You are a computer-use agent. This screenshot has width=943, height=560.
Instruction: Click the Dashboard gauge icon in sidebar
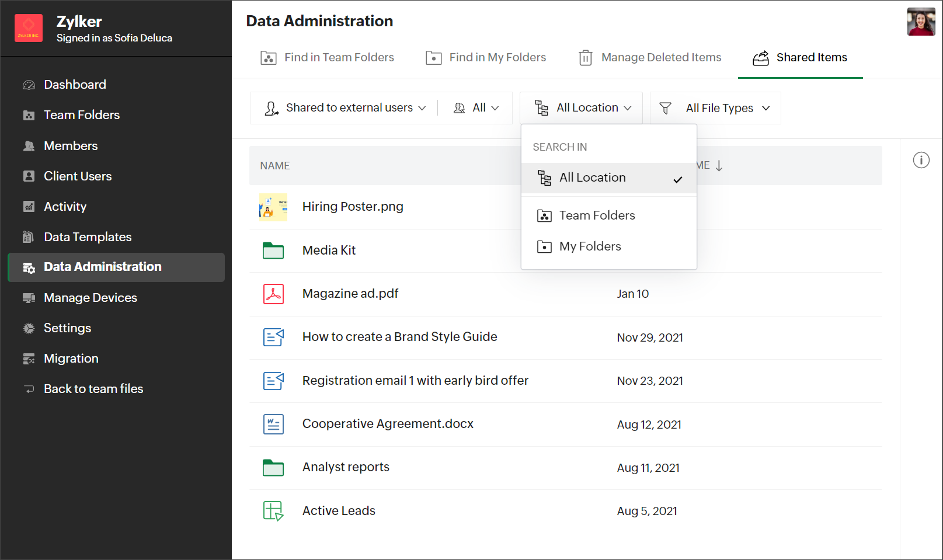tap(29, 85)
